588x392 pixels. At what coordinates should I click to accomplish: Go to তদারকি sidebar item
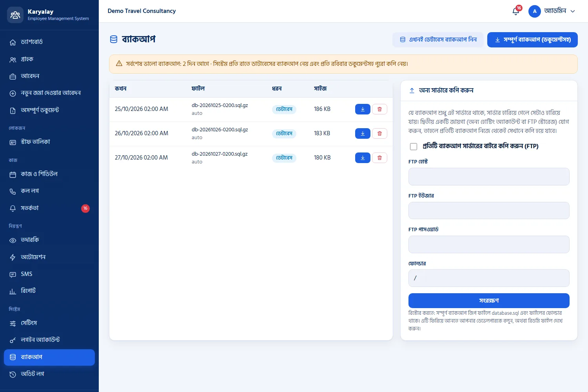pos(49,240)
